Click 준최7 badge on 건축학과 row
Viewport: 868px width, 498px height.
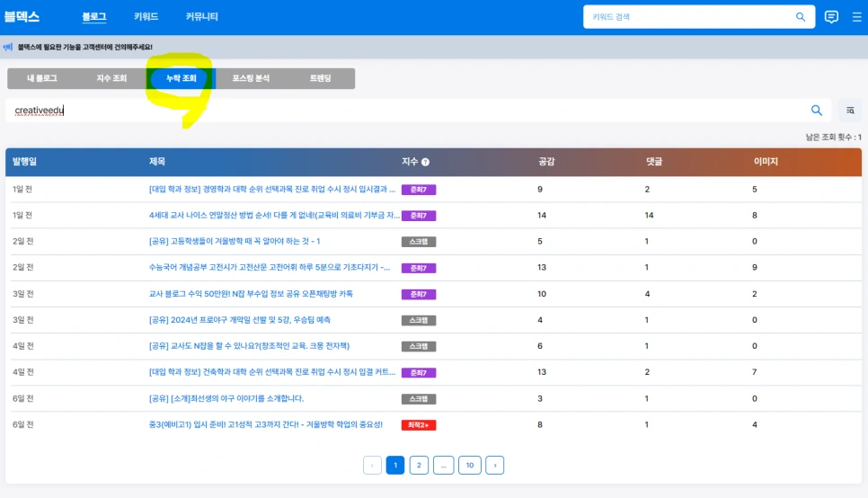coord(419,373)
